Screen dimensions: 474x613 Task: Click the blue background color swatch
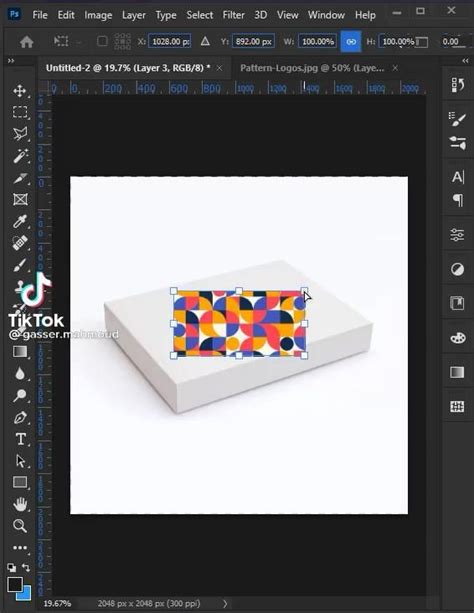[x=26, y=593]
